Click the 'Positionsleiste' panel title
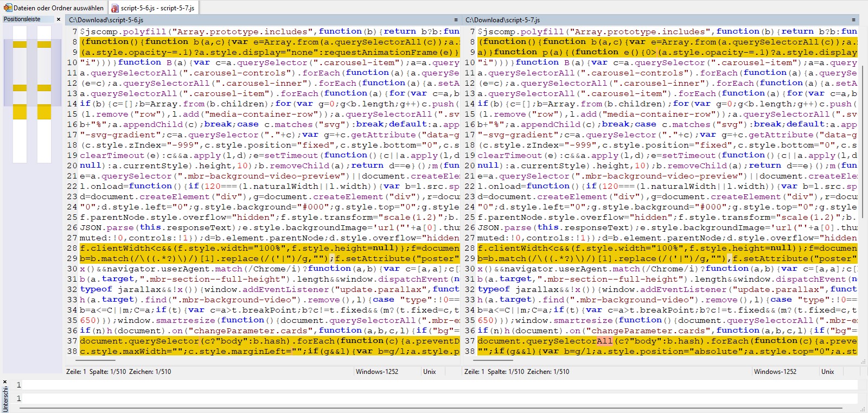This screenshot has height=413, width=868. 22,20
